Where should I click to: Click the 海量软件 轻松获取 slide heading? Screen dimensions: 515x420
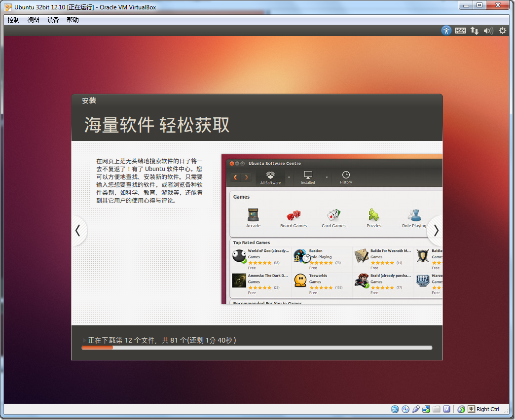157,125
